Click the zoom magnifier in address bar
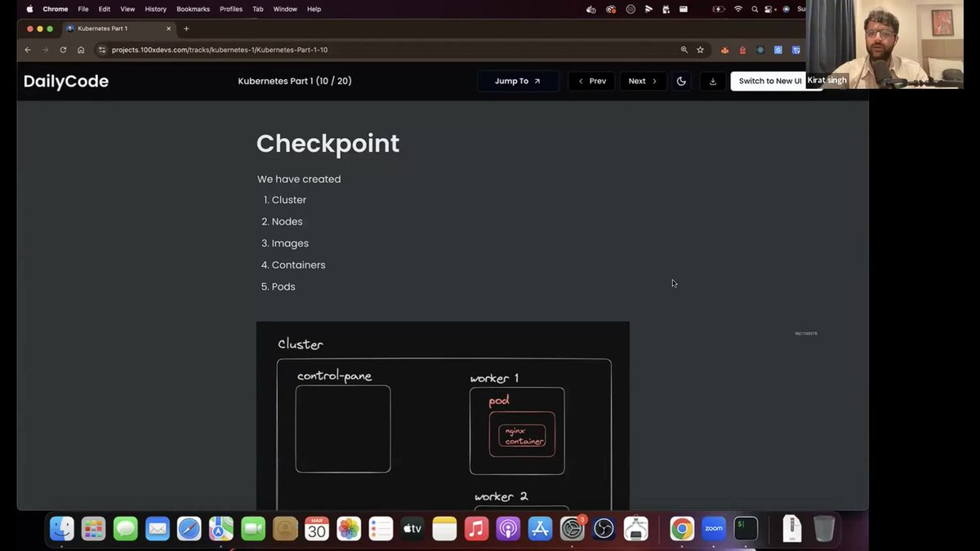The height and width of the screenshot is (551, 980). [684, 50]
